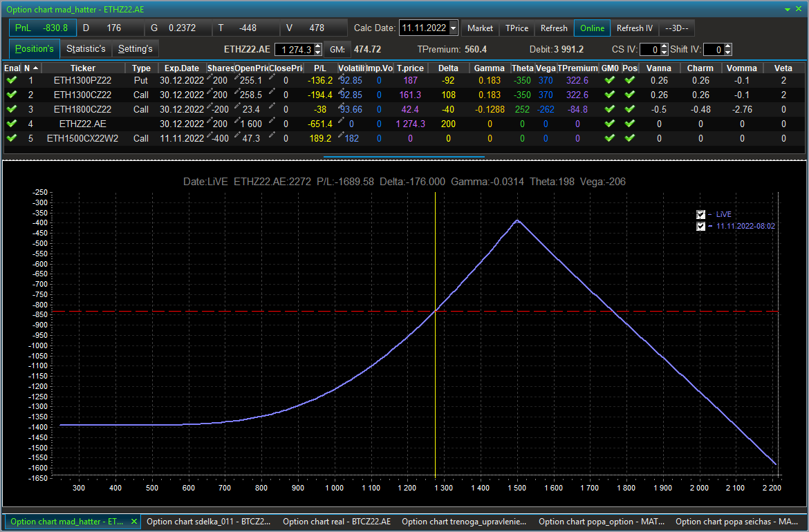The height and width of the screenshot is (532, 809).
Task: Edit ClosePrice pencil for ETHZ22.AE row
Action: point(271,121)
